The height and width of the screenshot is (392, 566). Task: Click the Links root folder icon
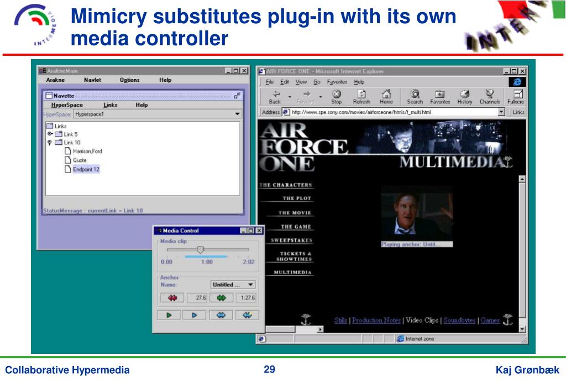click(x=50, y=126)
